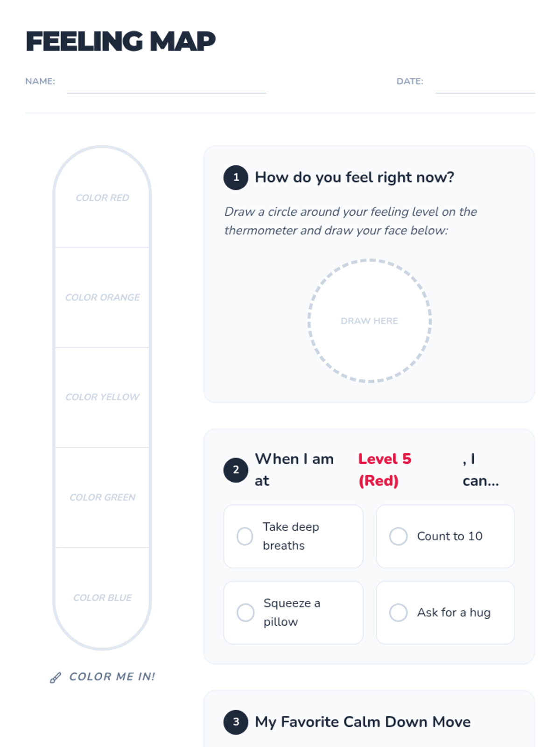Click the Level 5 (Red) label
560x747 pixels.
point(385,470)
